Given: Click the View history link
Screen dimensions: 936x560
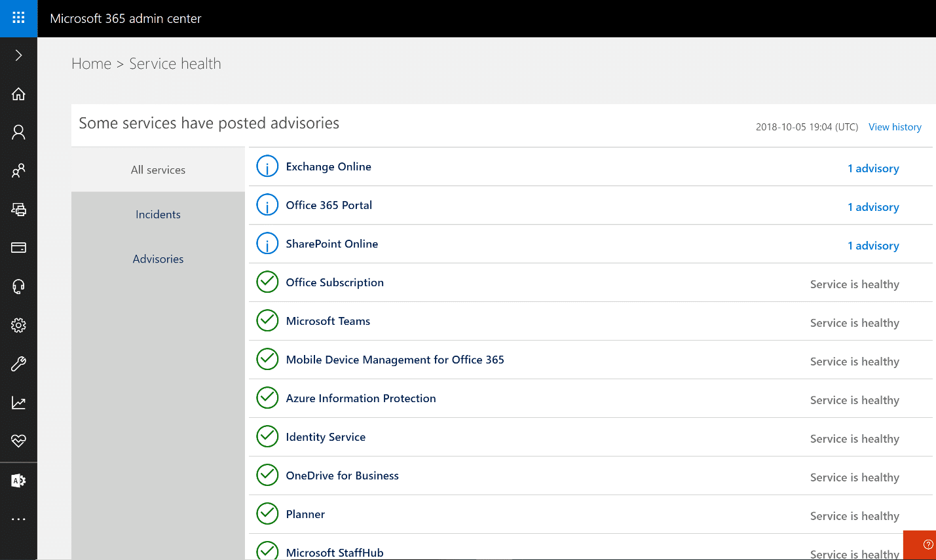Looking at the screenshot, I should pos(895,127).
